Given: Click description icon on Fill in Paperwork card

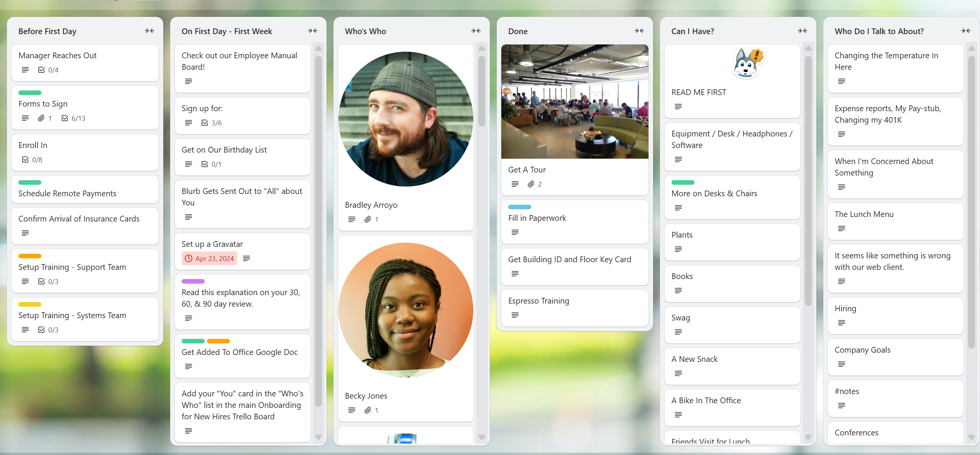Looking at the screenshot, I should (x=515, y=232).
